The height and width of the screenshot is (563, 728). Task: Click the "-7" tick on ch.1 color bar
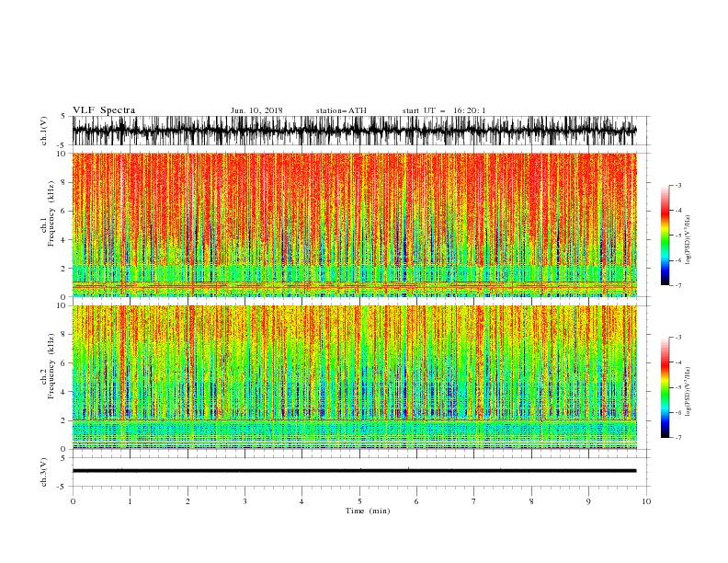(678, 285)
